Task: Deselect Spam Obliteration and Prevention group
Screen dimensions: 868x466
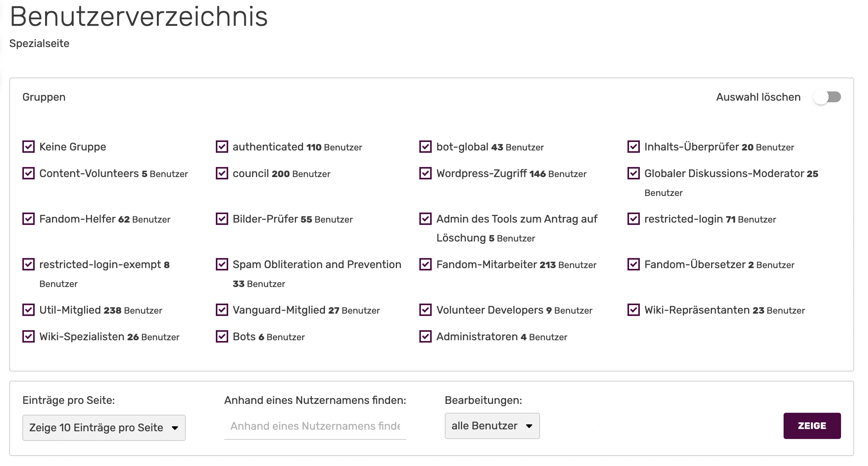Action: (x=222, y=265)
